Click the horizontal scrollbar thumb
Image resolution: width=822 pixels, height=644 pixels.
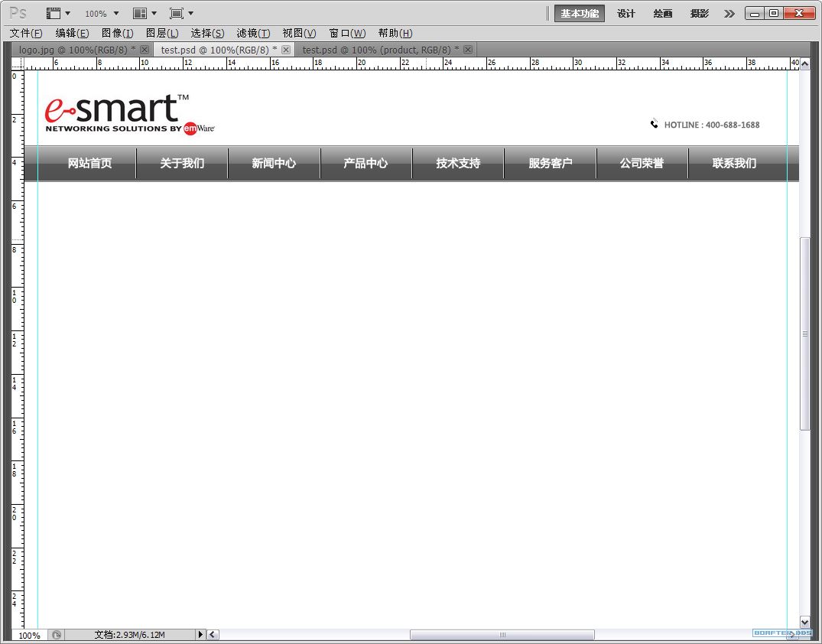(502, 635)
